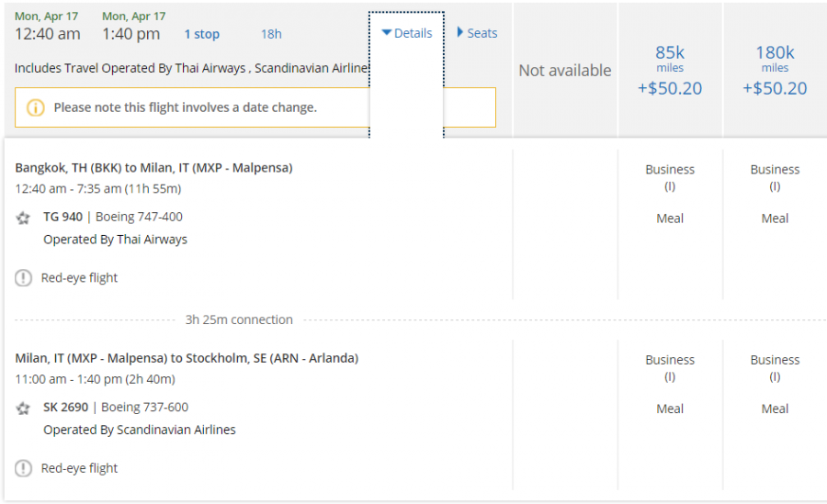Viewport: 827px width, 504px height.
Task: Click red-eye warning icon for Milan–Stockholm segment
Action: coord(24,468)
